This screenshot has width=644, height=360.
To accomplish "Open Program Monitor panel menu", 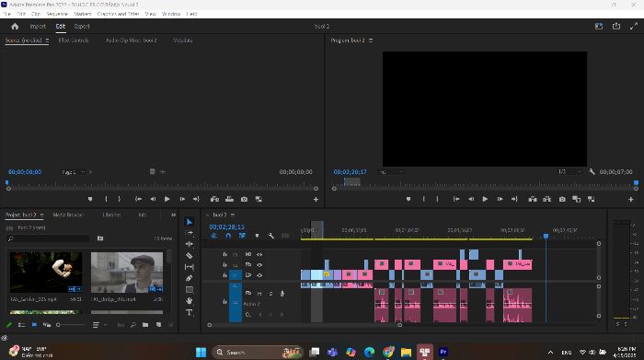I will pos(371,41).
